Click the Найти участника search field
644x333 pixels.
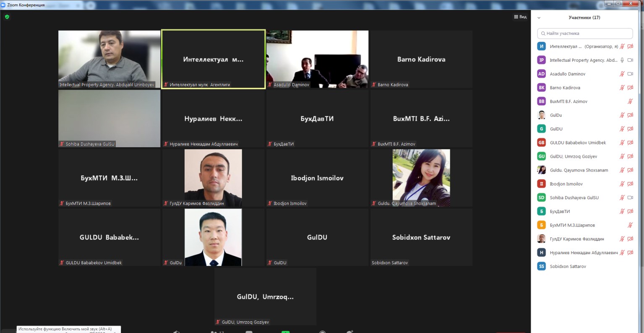pos(585,33)
